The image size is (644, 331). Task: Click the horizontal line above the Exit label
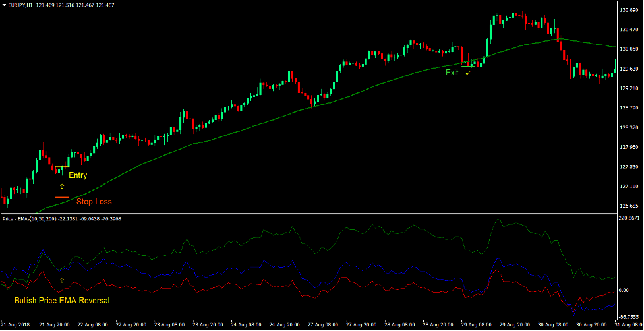point(468,67)
